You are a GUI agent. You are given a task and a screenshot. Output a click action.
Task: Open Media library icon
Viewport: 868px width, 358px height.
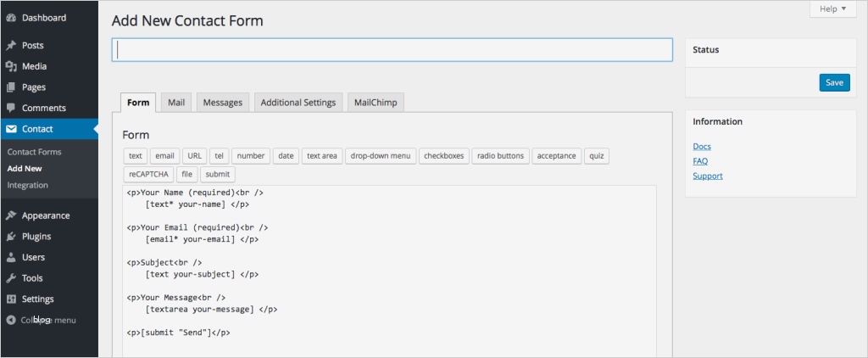pos(11,66)
